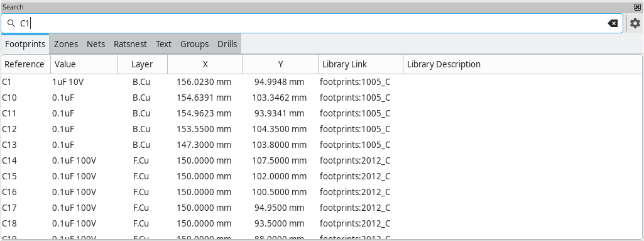Click the 0.1uF value of C12
This screenshot has width=644, height=241.
pyautogui.click(x=63, y=129)
